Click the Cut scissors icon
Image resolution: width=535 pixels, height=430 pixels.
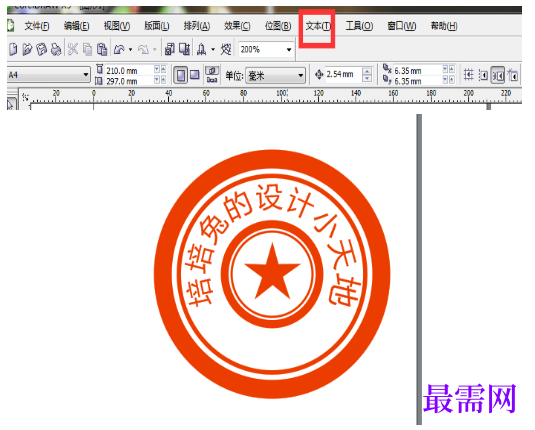coord(73,49)
